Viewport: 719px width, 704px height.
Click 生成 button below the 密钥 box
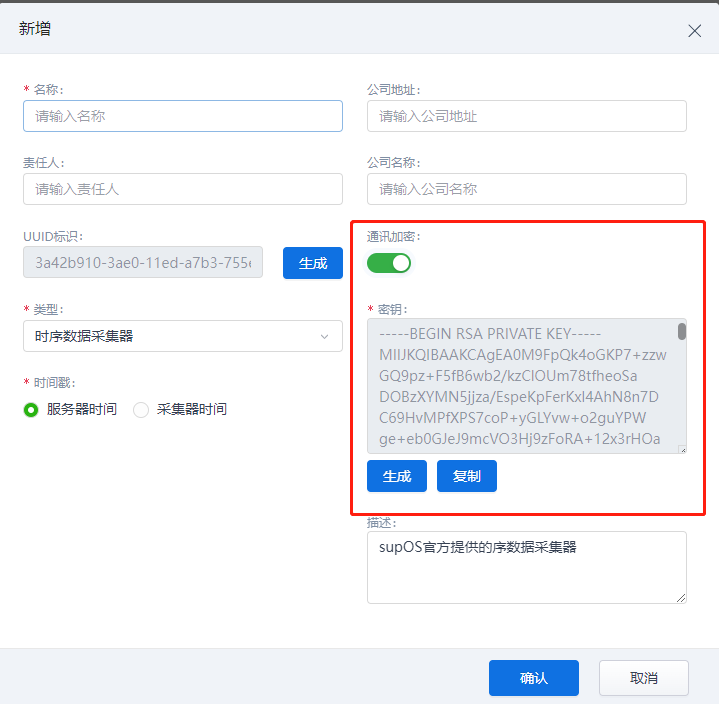pyautogui.click(x=397, y=476)
